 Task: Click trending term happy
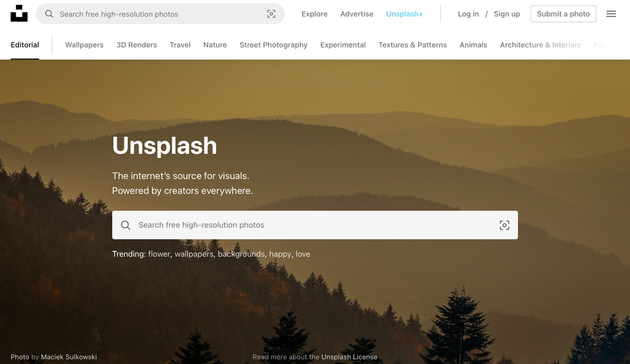tap(280, 254)
